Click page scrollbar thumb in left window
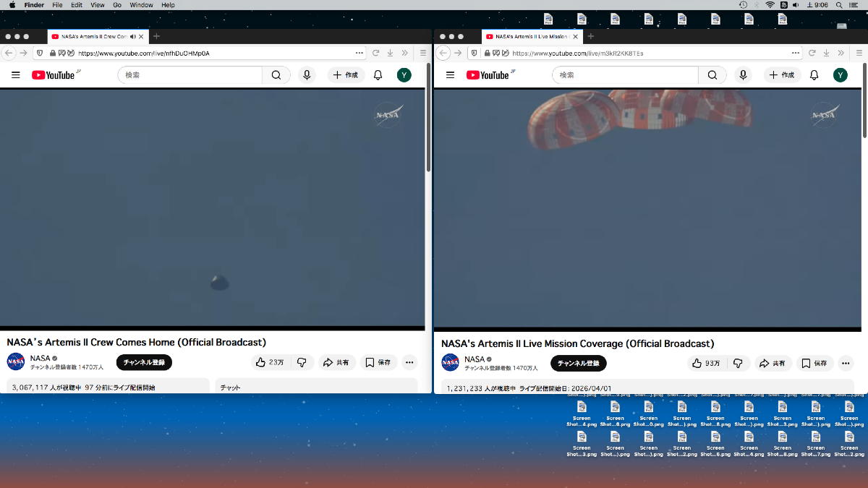 click(428, 117)
